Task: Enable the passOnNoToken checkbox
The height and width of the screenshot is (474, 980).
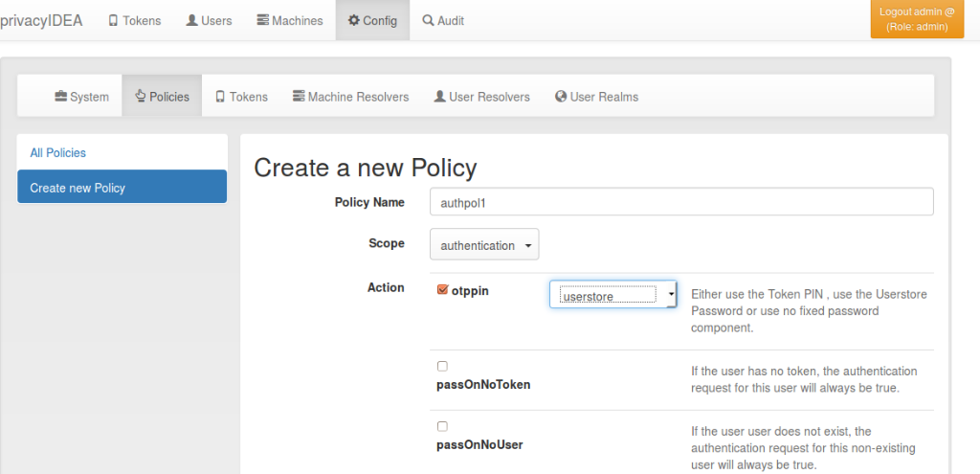Action: [442, 367]
